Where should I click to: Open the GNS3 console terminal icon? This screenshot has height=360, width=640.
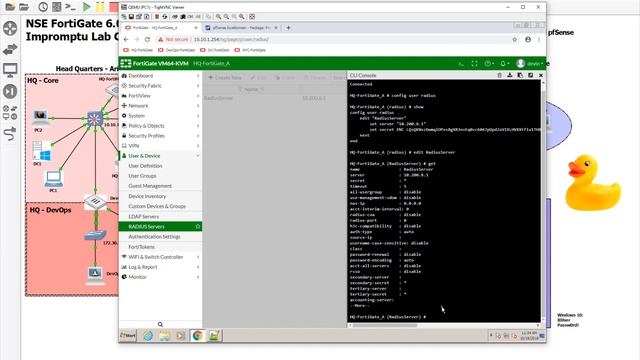(71, 7)
